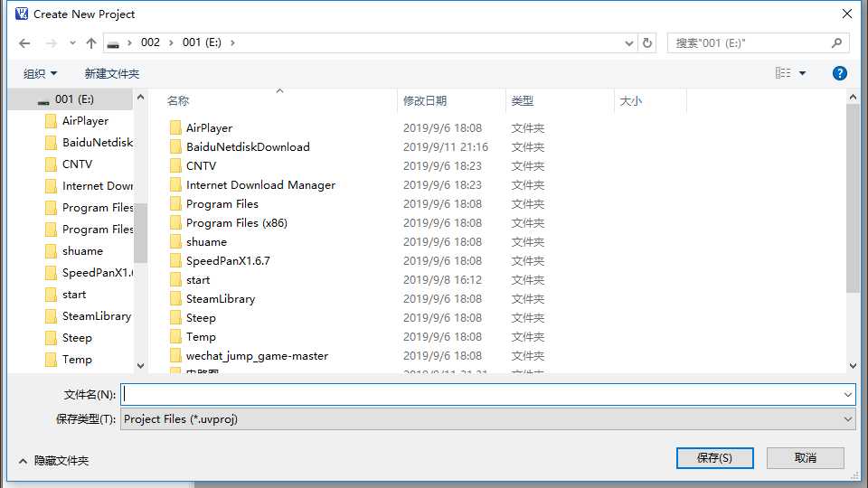Open 保存类型 Project Files combo box

pyautogui.click(x=487, y=418)
